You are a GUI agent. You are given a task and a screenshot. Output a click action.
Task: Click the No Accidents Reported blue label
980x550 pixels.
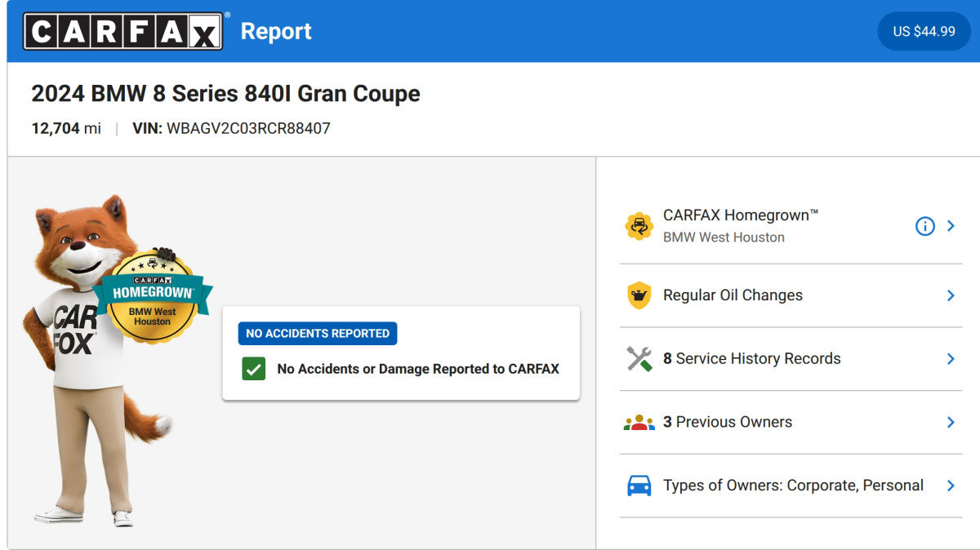(318, 333)
